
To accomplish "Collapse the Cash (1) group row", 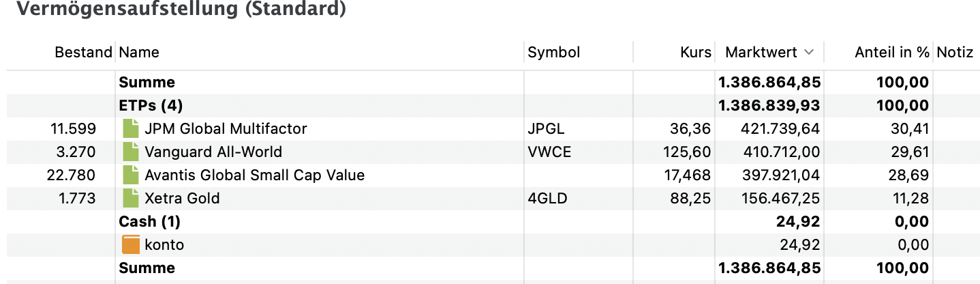I will (149, 221).
